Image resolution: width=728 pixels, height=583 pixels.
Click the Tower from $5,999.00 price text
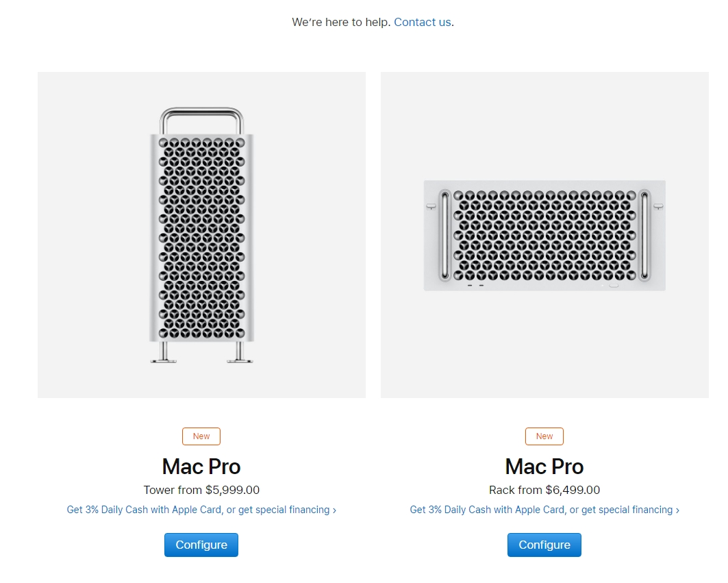tap(201, 490)
